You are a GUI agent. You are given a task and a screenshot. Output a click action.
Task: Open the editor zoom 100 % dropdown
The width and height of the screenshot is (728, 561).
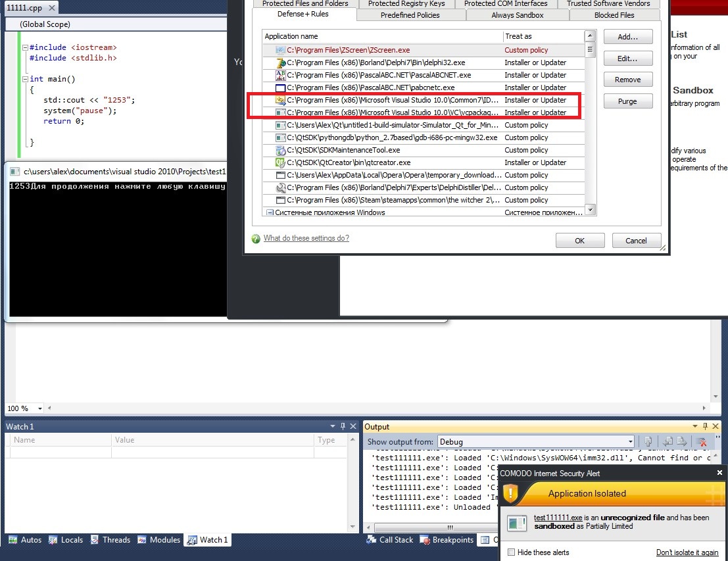point(40,408)
